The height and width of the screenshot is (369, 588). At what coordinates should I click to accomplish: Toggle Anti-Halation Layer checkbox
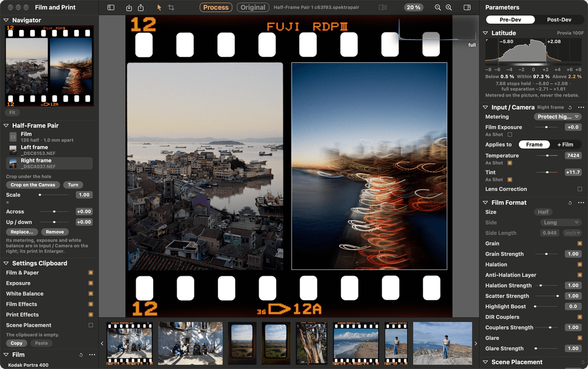(580, 275)
